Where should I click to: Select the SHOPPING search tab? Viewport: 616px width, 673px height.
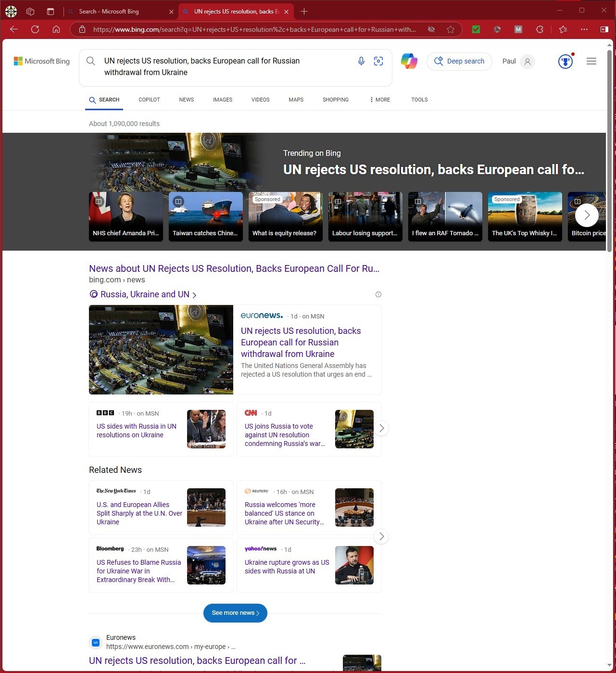336,100
